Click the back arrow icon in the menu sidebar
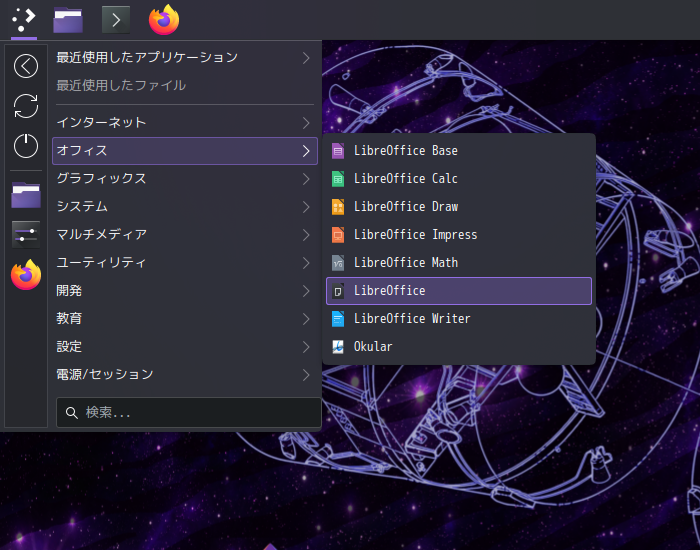Screen dimensions: 700x550 pyautogui.click(x=26, y=66)
